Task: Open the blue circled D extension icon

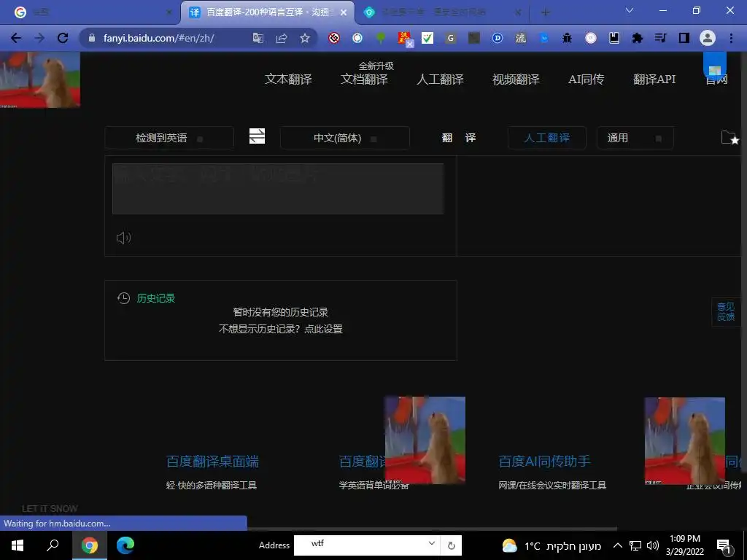Action: 498,38
